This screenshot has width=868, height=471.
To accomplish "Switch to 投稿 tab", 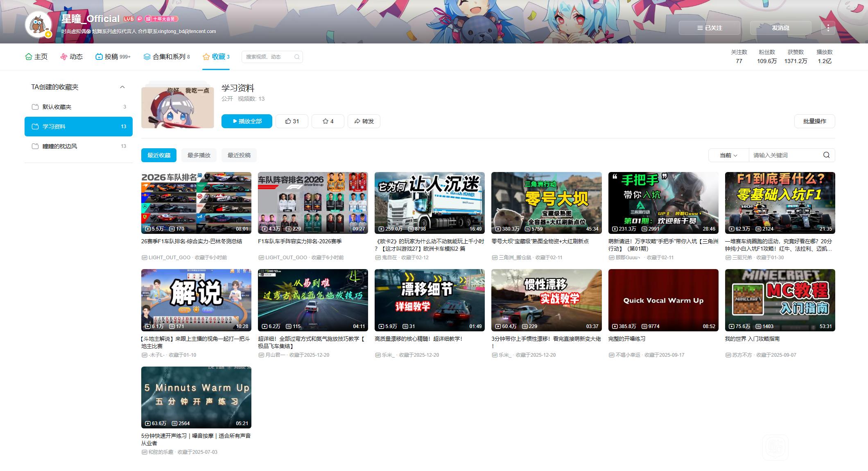I will pyautogui.click(x=111, y=57).
